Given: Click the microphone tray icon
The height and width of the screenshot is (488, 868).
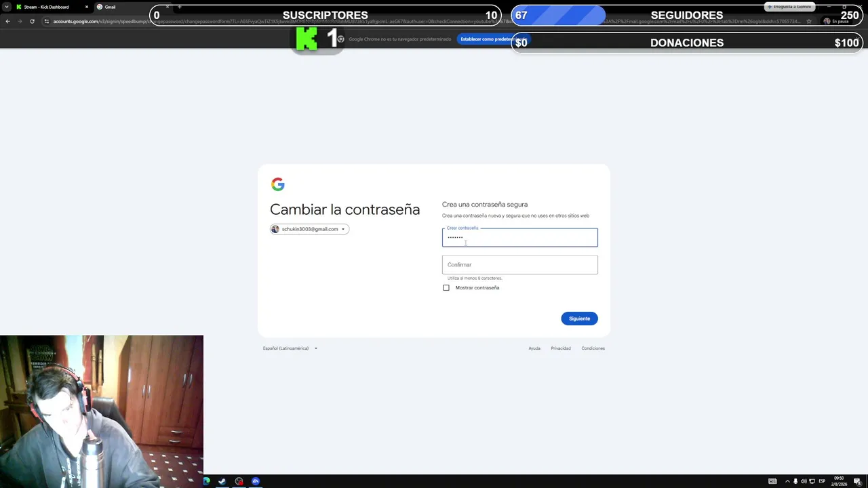Looking at the screenshot, I should pyautogui.click(x=795, y=481).
